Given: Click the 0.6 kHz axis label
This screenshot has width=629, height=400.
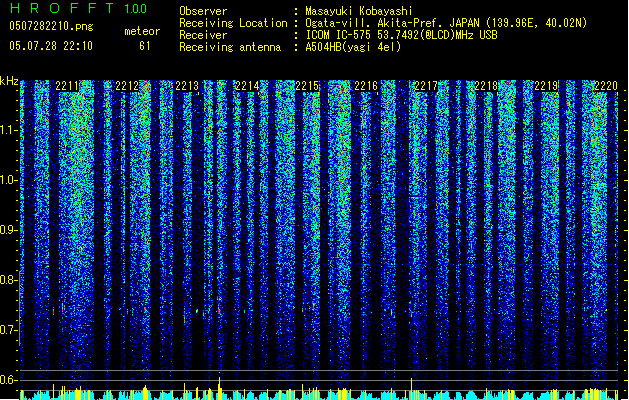Looking at the screenshot, I should click(9, 380).
